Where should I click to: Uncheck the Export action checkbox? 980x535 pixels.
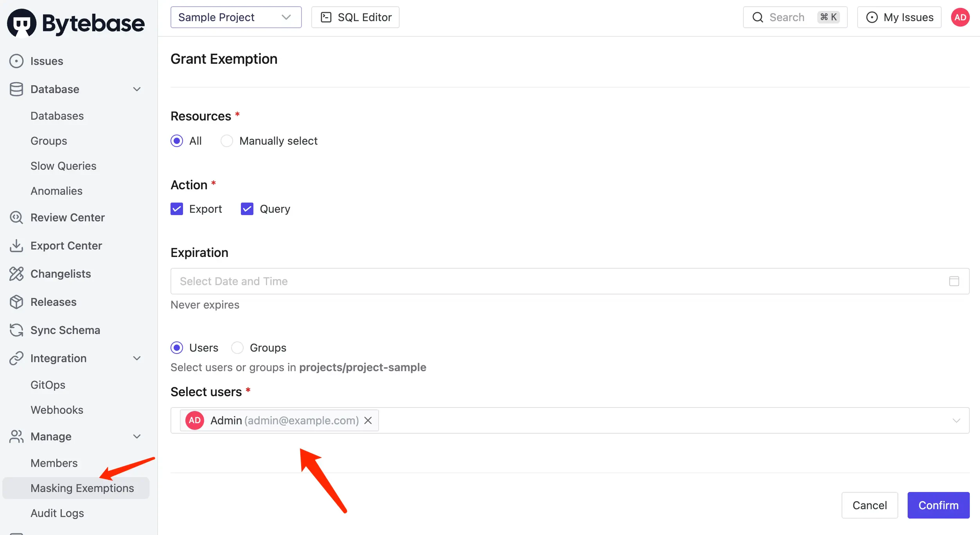(177, 209)
